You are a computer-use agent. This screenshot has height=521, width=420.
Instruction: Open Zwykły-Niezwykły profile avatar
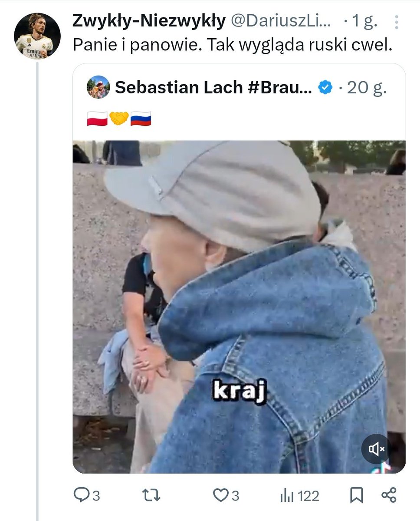tap(37, 36)
